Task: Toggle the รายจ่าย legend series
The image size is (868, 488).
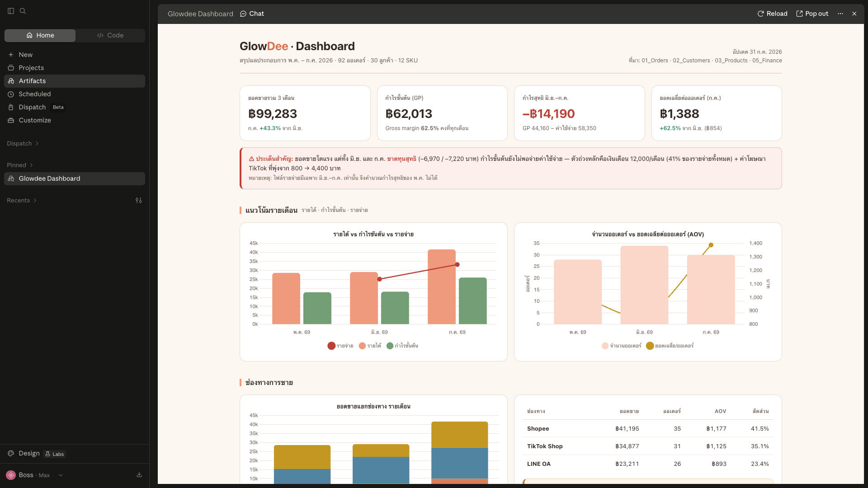Action: pos(340,346)
